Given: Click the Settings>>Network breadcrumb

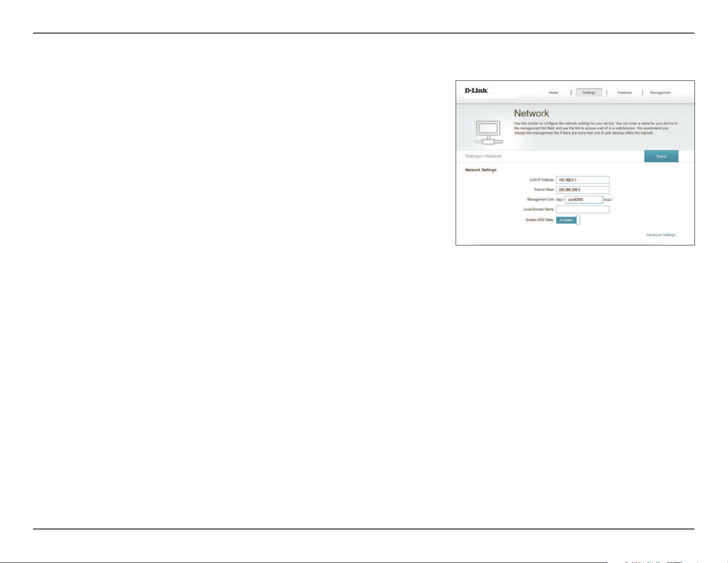Looking at the screenshot, I should pyautogui.click(x=483, y=156).
